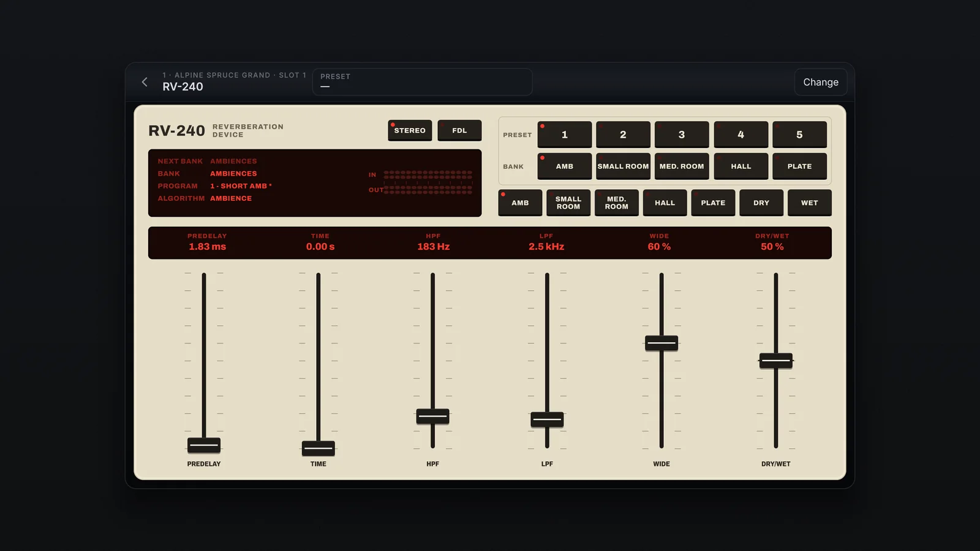Select the PLATE bank in the Bank row

[799, 166]
